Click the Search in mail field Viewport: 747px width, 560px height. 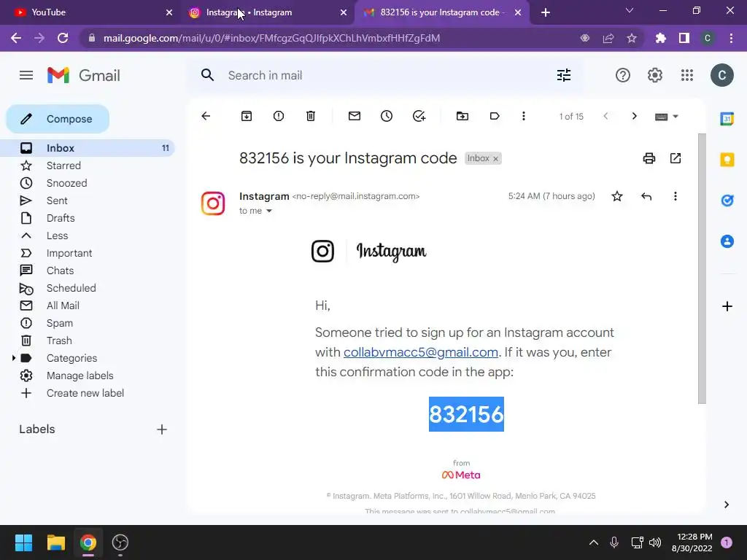(x=386, y=75)
